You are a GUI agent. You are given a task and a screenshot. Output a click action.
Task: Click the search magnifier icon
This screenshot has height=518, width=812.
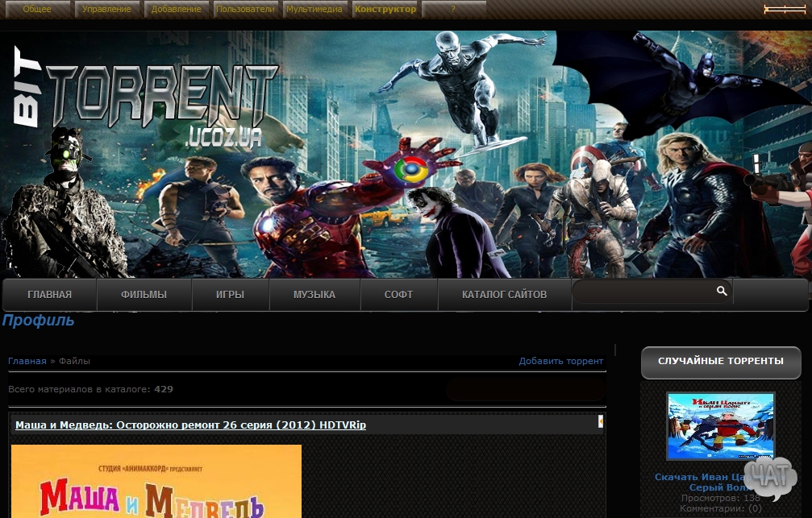tap(722, 291)
